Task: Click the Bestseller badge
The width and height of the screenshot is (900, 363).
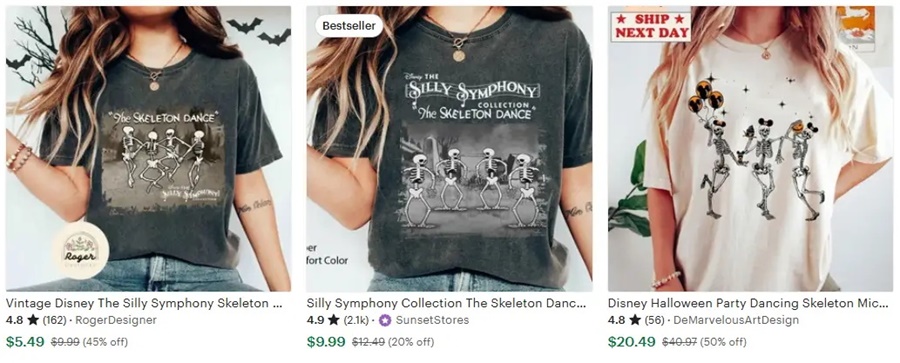Action: point(349,26)
